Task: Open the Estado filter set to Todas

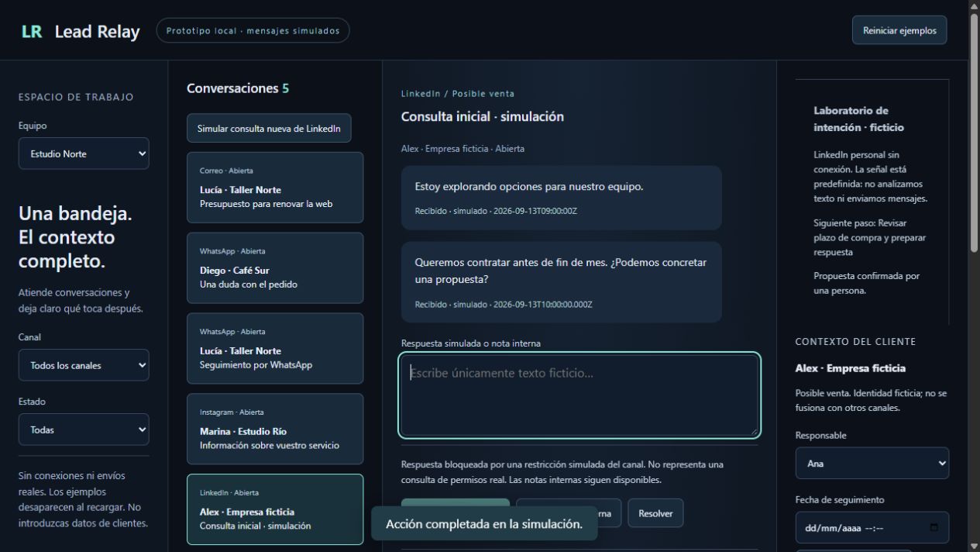Action: coord(84,430)
